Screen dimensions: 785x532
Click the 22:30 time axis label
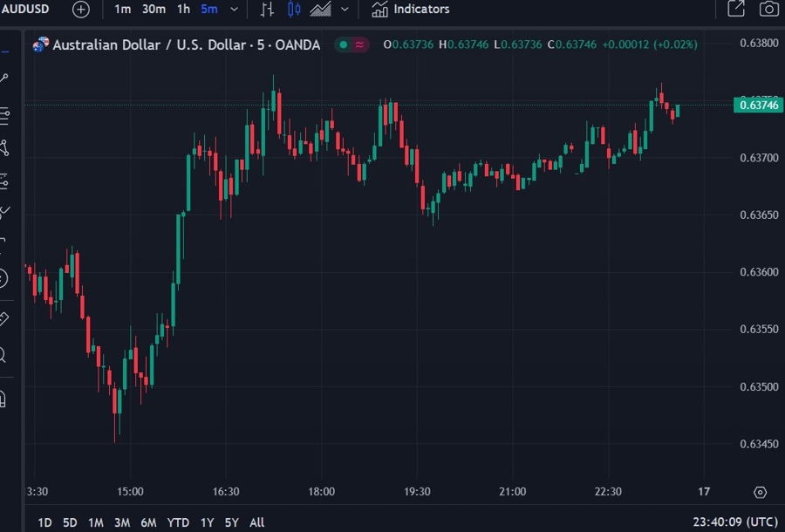(608, 492)
